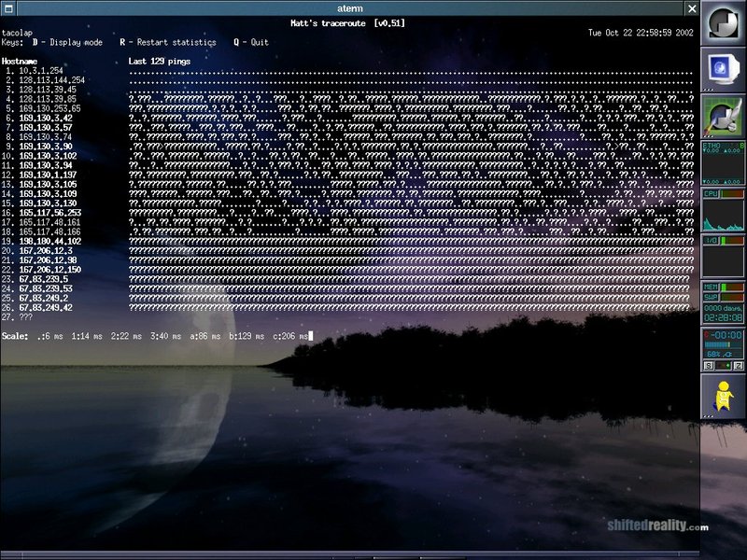The height and width of the screenshot is (560, 747).
Task: Select hop 19 address 198.180.44.102
Action: coord(50,242)
